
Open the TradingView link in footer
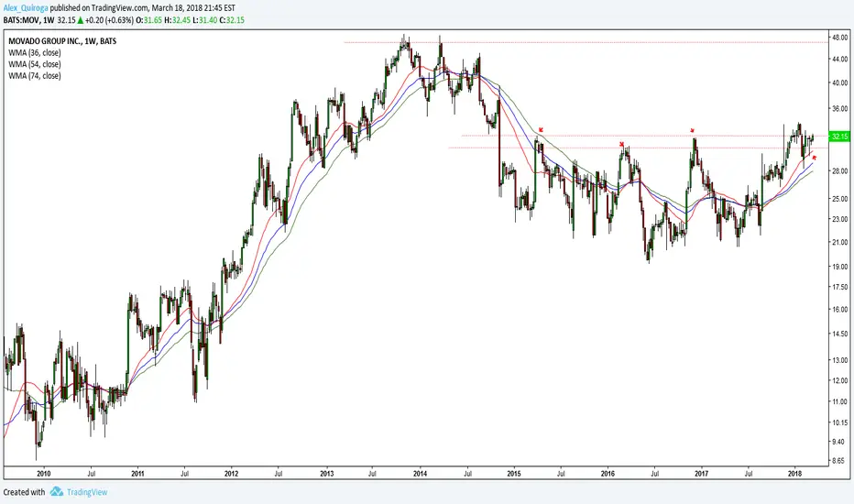point(87,492)
